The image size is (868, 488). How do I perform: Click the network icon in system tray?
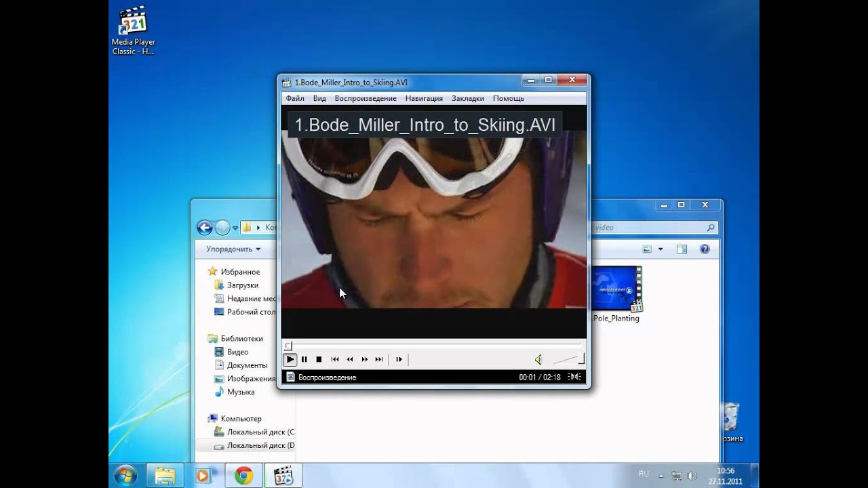click(x=677, y=476)
